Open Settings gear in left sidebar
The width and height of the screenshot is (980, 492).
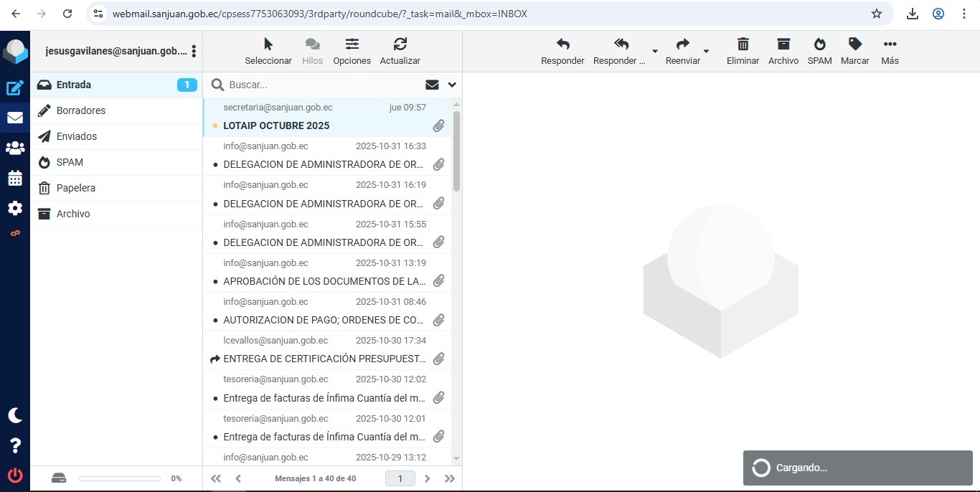[x=15, y=209]
